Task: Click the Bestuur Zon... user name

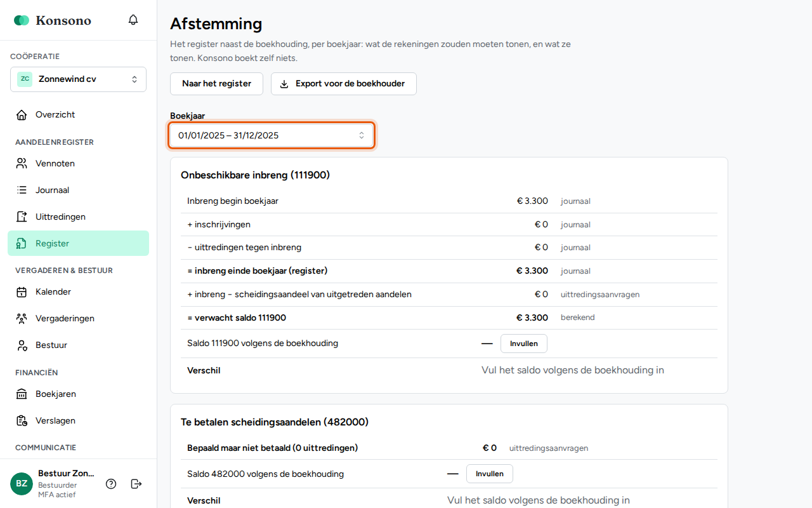Action: 66,473
